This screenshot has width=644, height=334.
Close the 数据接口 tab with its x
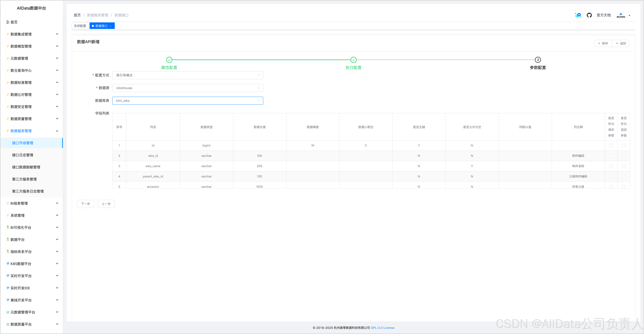pos(110,26)
